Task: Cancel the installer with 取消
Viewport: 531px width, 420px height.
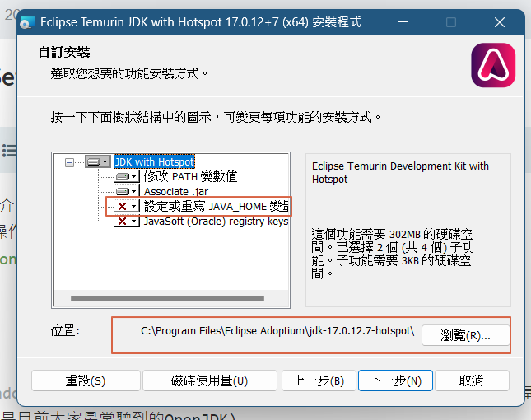Action: 472,380
